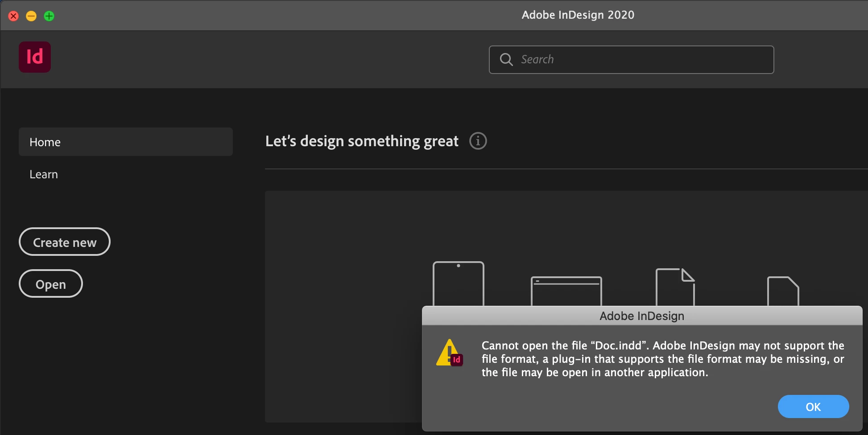Focus the Search input field
This screenshot has width=868, height=435.
click(x=632, y=60)
